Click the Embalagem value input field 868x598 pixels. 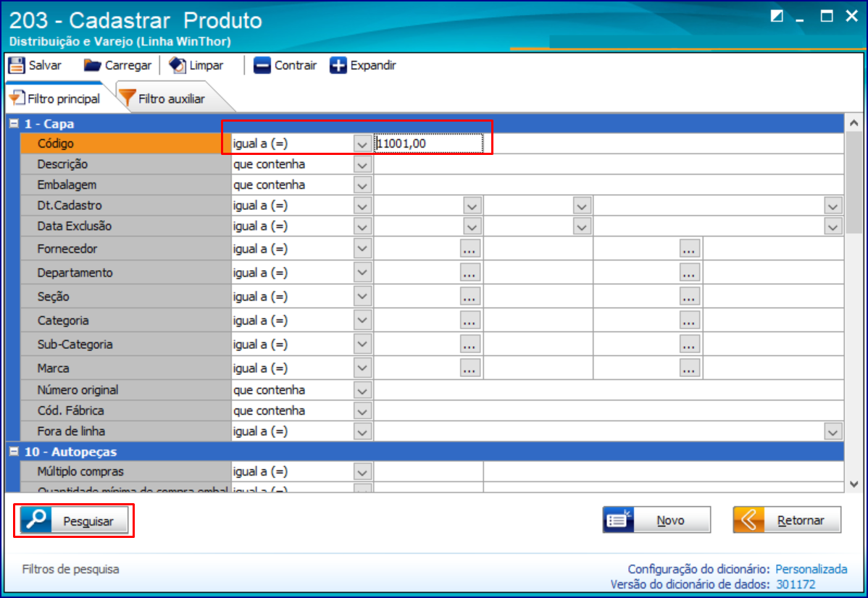[609, 185]
